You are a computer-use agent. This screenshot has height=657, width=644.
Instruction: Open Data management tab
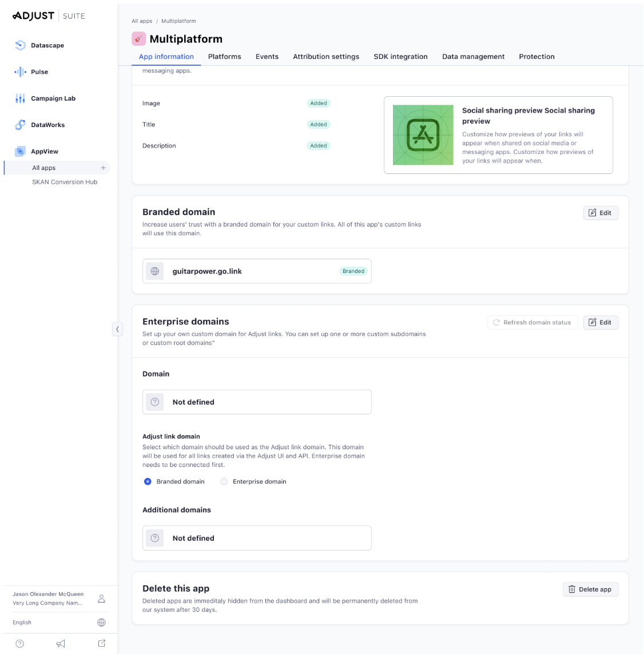pos(474,57)
